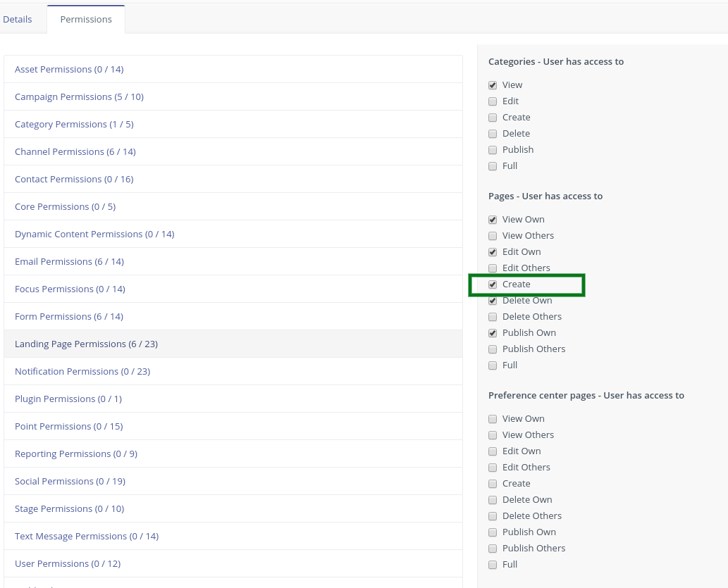This screenshot has height=588, width=728.
Task: Enable Full permission under Categories
Action: 493,166
